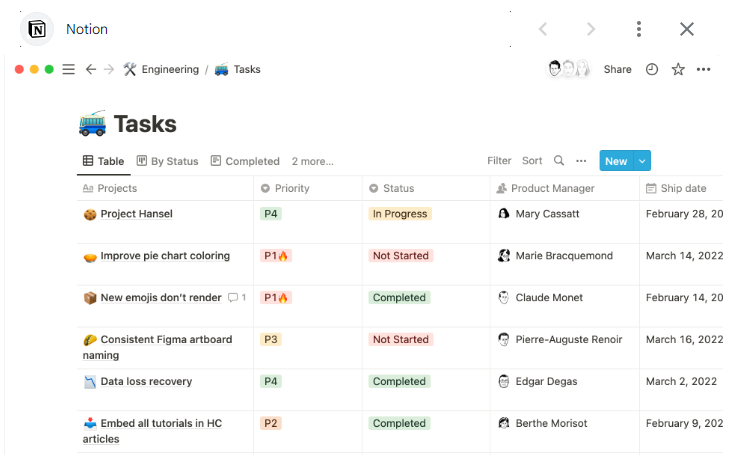
Task: Click the Projects column header
Action: pyautogui.click(x=165, y=188)
